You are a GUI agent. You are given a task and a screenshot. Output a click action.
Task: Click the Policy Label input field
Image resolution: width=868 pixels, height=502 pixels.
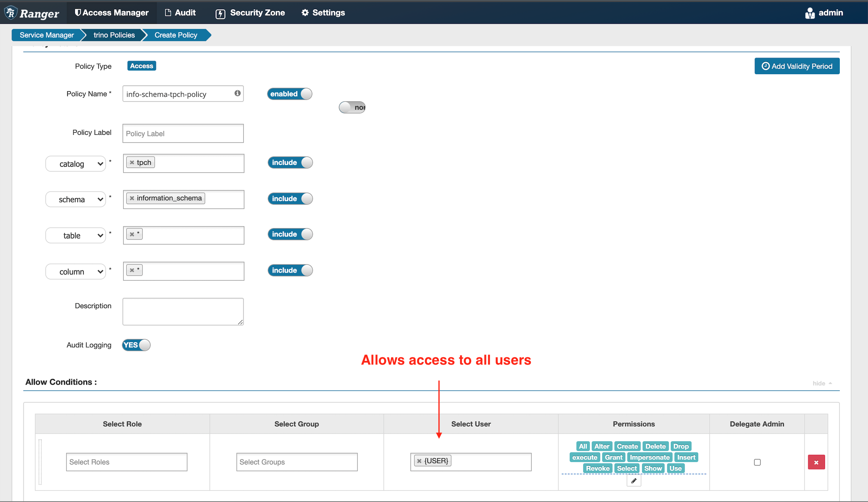click(183, 133)
